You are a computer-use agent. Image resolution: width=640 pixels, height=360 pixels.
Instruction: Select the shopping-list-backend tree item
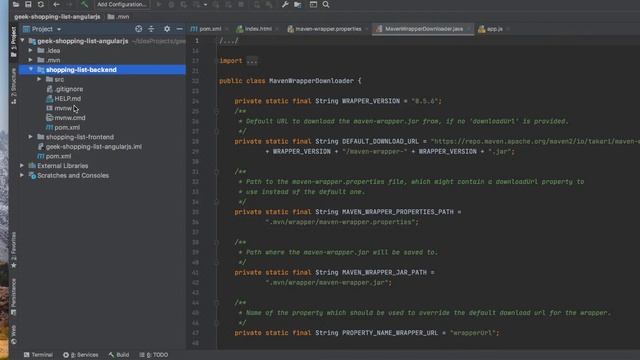(x=102, y=70)
